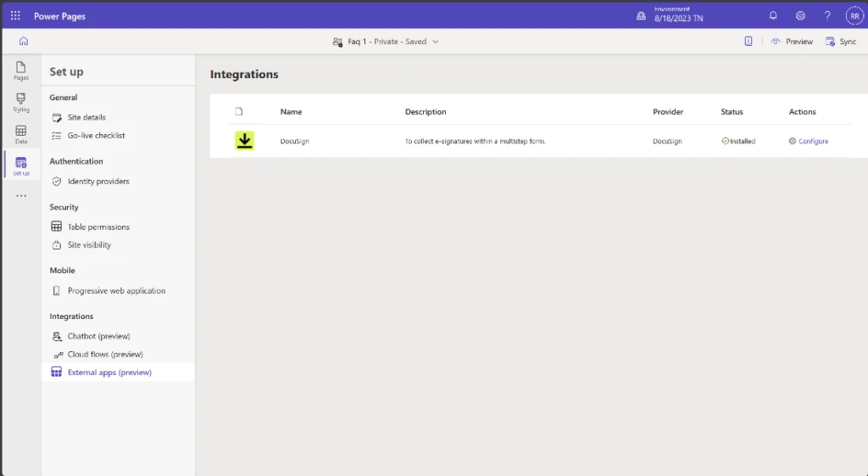Click the Table permissions grid icon
The width and height of the screenshot is (868, 476).
[x=57, y=227]
